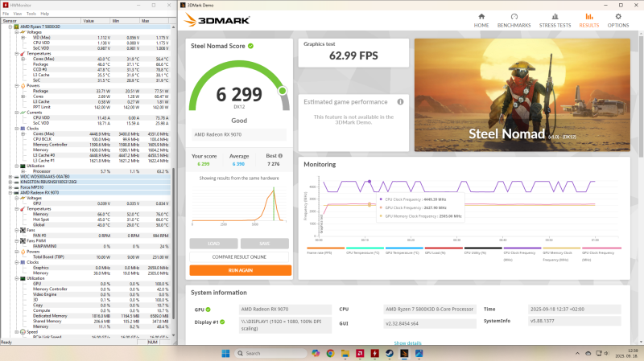Screen dimensions: 644x361
Task: Expand Cores (Max) under CPU Clocks
Action: tap(23, 133)
